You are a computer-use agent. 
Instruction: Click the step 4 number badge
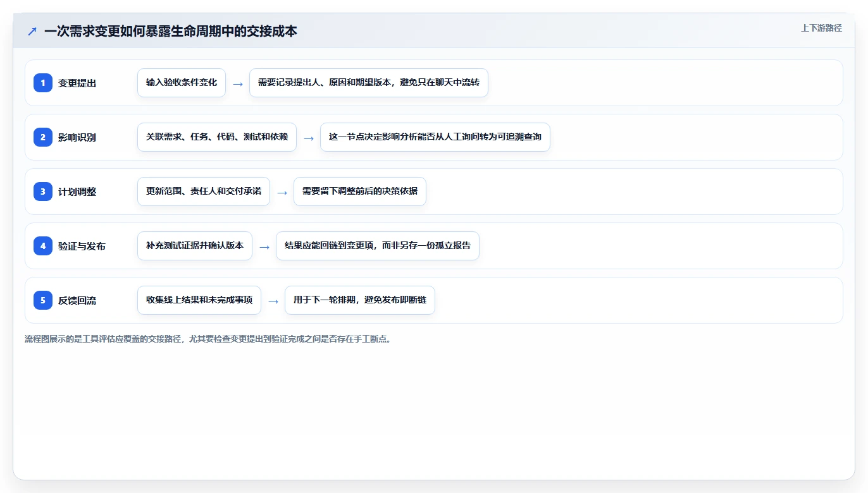(x=43, y=246)
